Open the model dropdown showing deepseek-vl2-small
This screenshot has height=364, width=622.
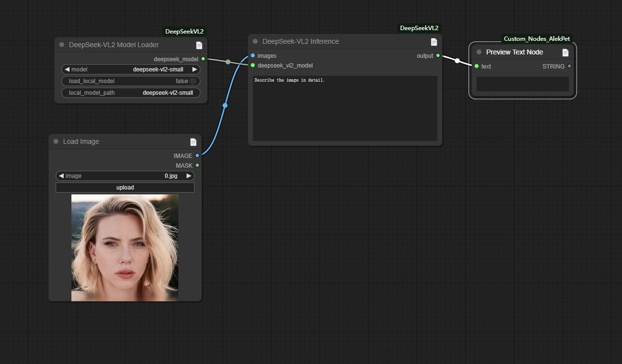pos(131,69)
